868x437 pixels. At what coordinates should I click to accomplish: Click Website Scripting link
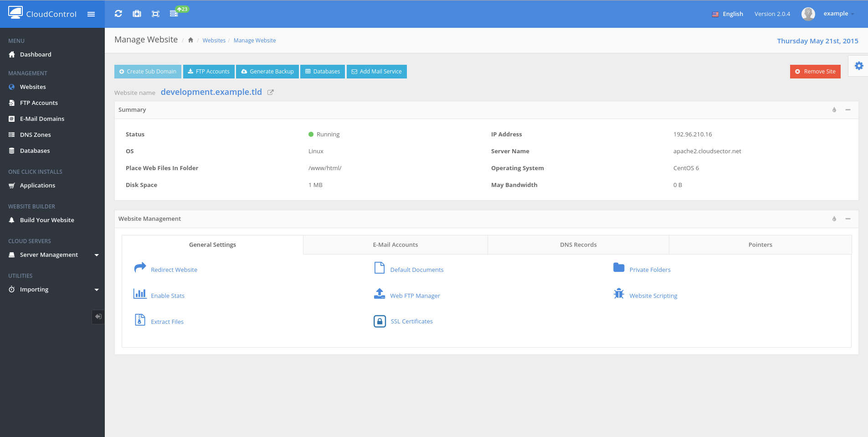[653, 296]
